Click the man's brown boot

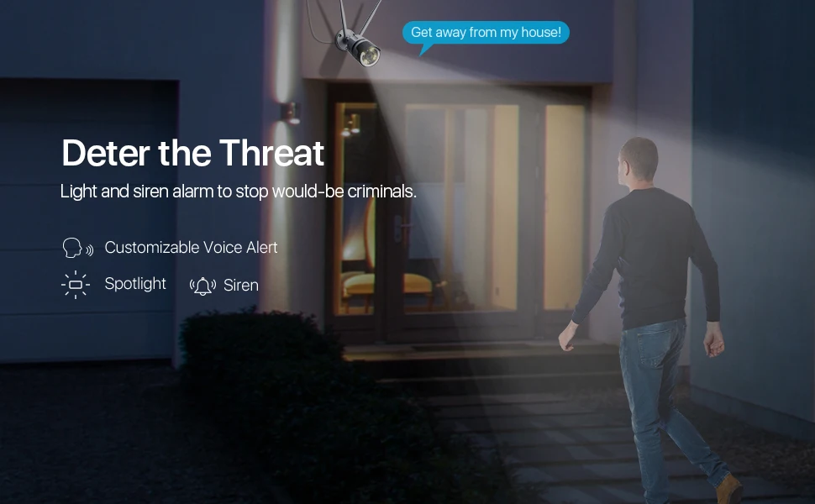coord(729,489)
